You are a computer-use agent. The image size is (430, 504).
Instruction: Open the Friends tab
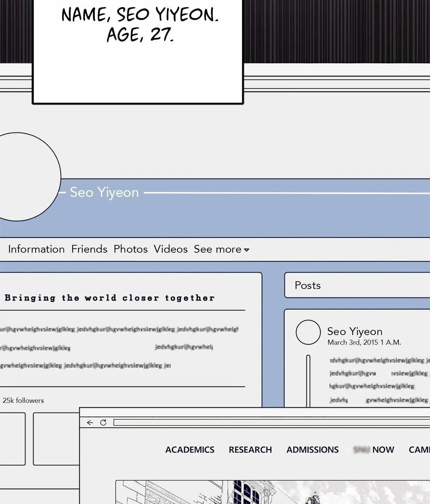89,249
